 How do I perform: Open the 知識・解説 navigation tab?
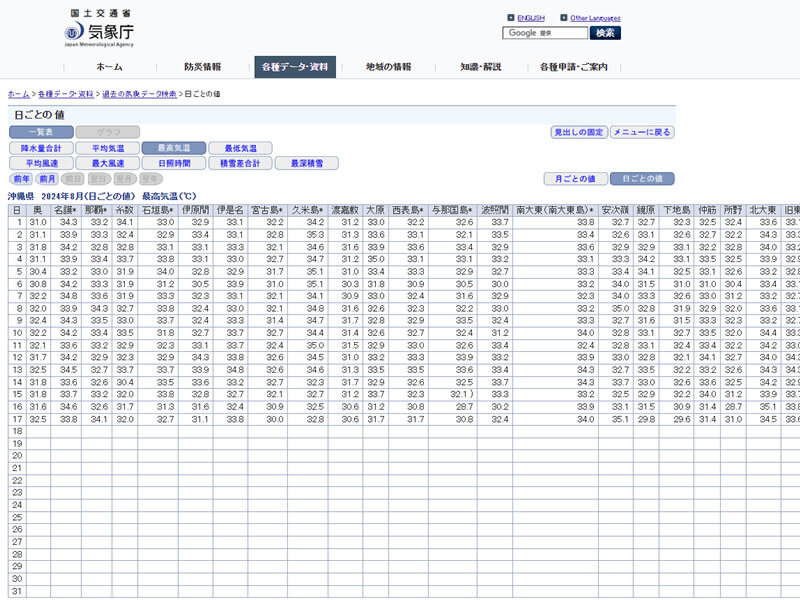click(x=481, y=67)
